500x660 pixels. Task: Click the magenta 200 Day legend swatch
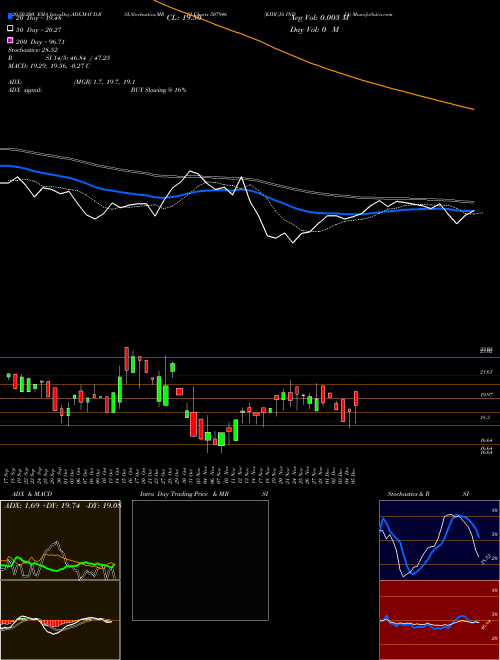pyautogui.click(x=10, y=41)
